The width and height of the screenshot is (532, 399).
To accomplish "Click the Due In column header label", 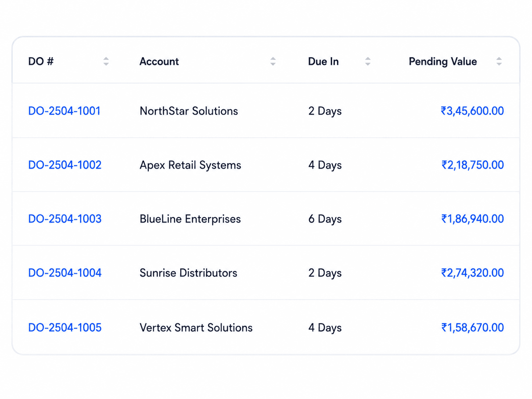I will pyautogui.click(x=323, y=61).
